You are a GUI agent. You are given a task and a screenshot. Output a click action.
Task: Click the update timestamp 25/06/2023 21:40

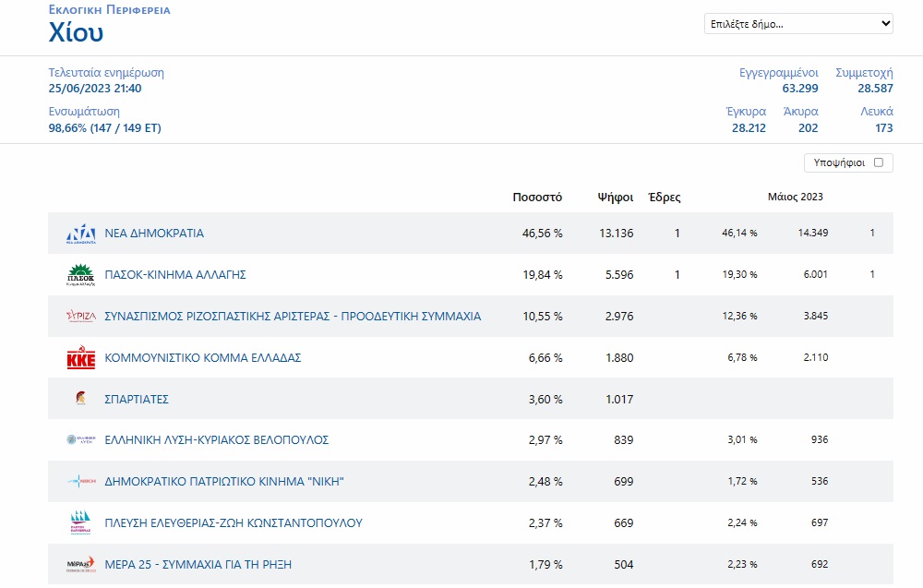coord(95,89)
